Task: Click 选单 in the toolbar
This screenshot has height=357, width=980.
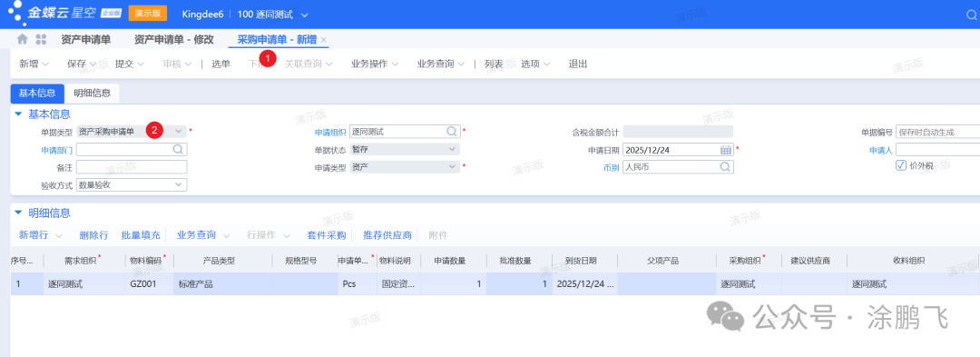Action: [220, 64]
